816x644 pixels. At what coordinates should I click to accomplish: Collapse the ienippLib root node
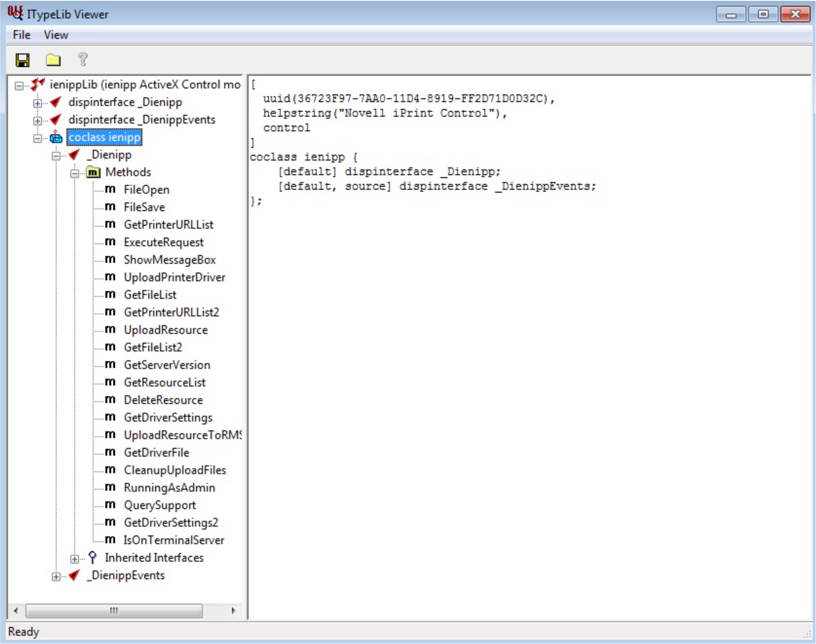tap(19, 86)
